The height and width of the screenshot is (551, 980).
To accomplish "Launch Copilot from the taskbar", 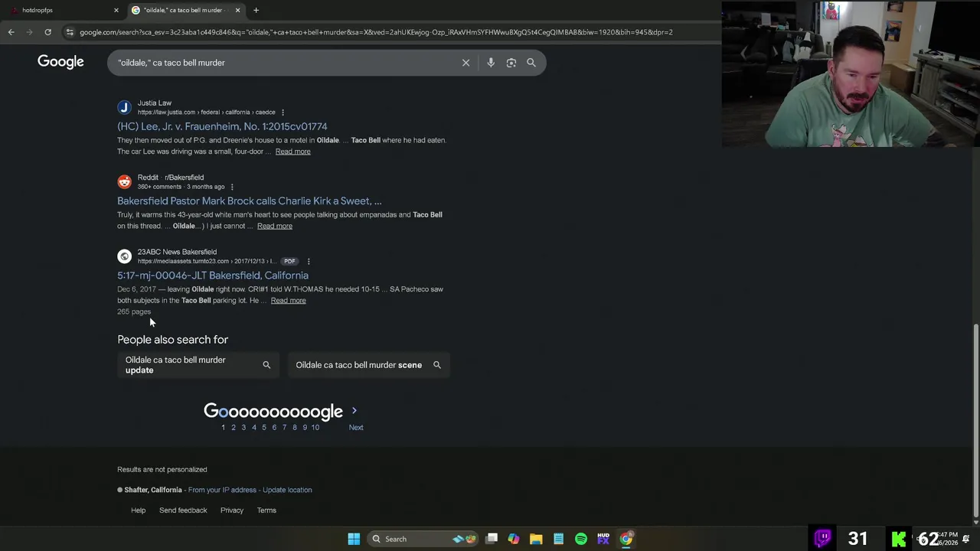I will pyautogui.click(x=514, y=539).
